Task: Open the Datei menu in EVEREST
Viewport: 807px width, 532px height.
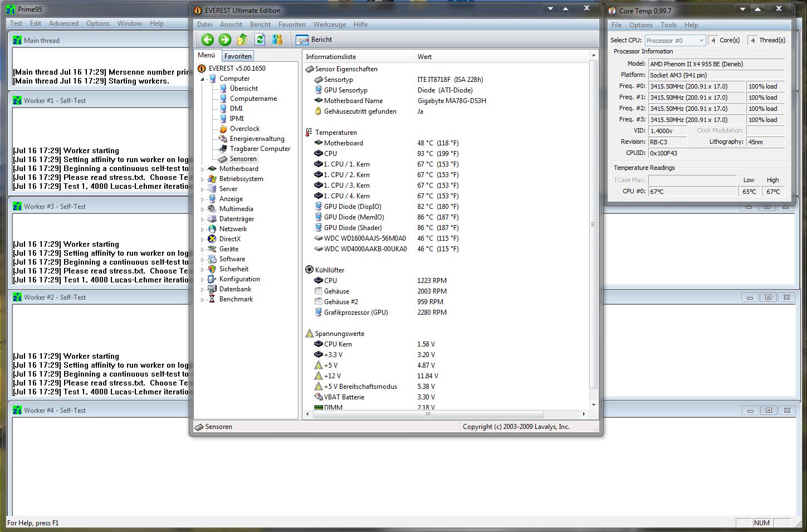Action: tap(204, 25)
